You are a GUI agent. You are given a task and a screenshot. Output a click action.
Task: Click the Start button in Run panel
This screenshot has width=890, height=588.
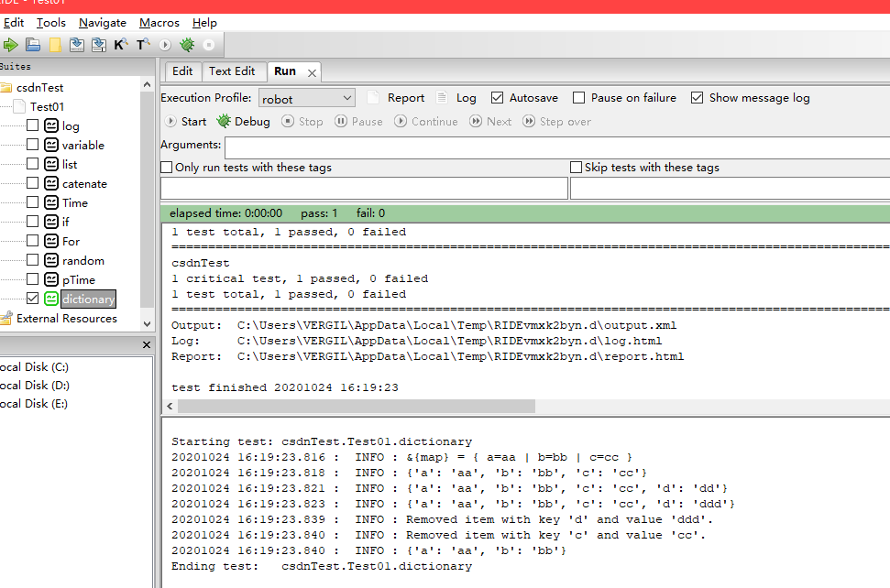[x=185, y=121]
